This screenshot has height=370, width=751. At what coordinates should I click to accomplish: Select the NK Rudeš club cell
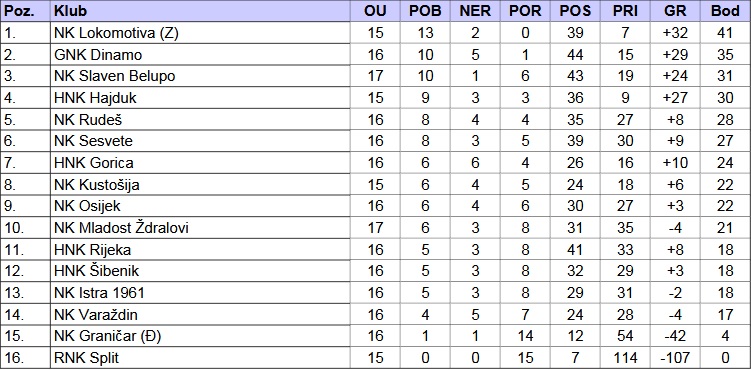click(x=200, y=120)
